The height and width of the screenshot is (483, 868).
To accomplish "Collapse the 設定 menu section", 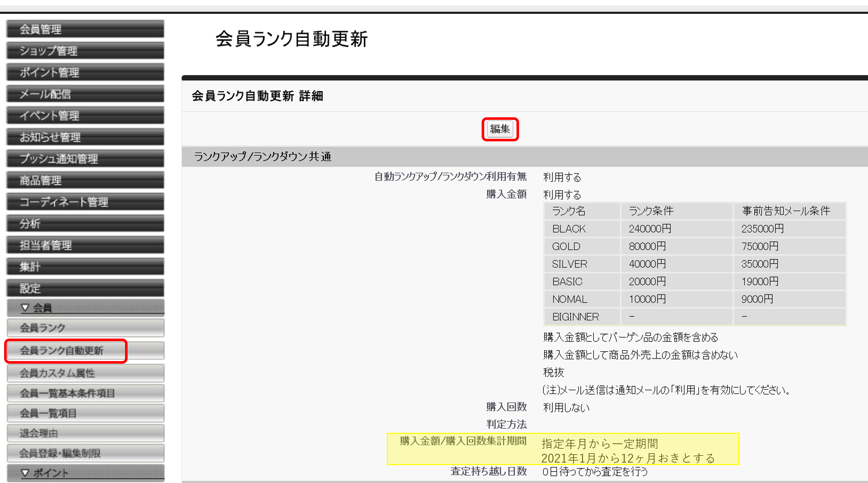I will (85, 288).
